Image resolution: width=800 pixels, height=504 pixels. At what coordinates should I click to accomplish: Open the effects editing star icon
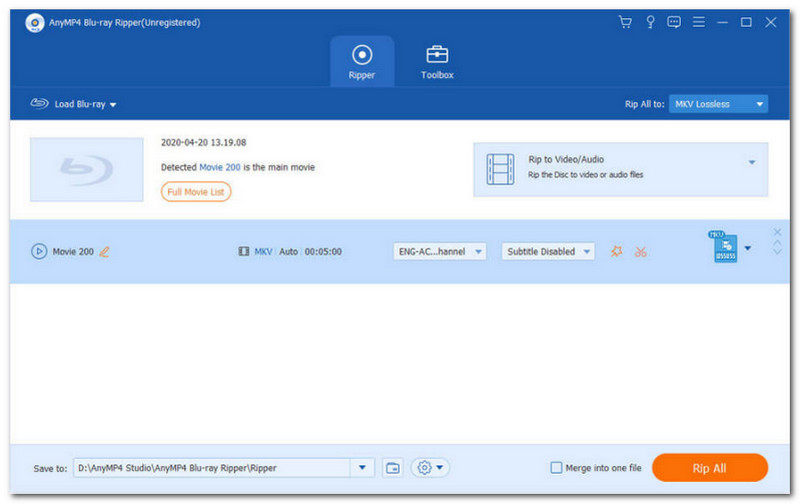click(616, 252)
